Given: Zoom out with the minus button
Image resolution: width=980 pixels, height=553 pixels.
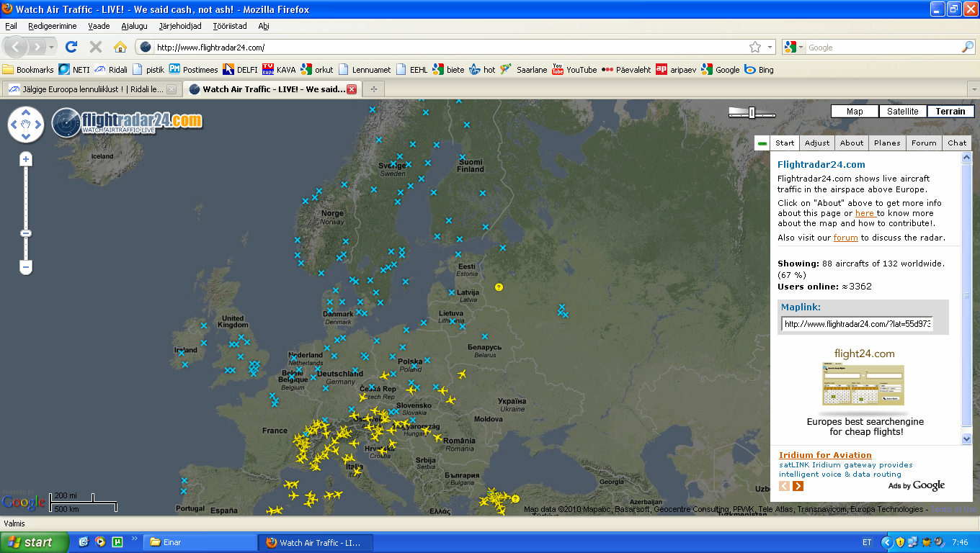Looking at the screenshot, I should coord(26,267).
